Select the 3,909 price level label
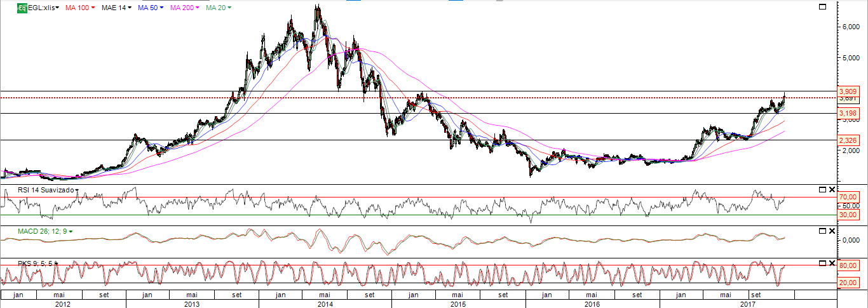The image size is (868, 308). click(849, 91)
